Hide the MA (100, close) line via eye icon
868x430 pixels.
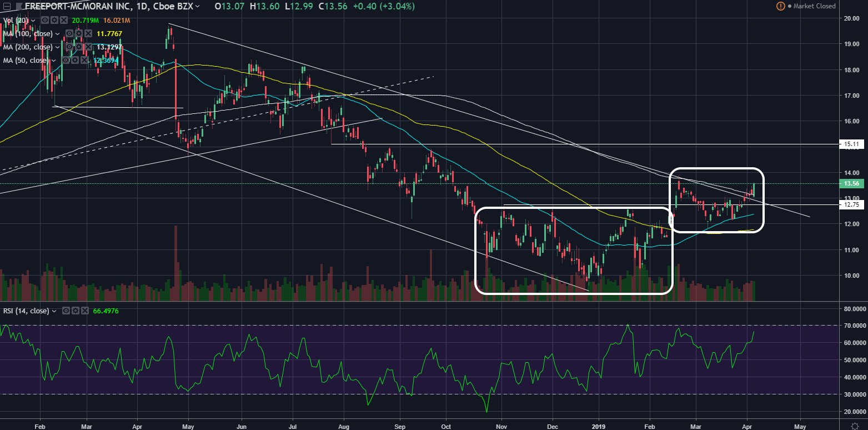(x=69, y=33)
